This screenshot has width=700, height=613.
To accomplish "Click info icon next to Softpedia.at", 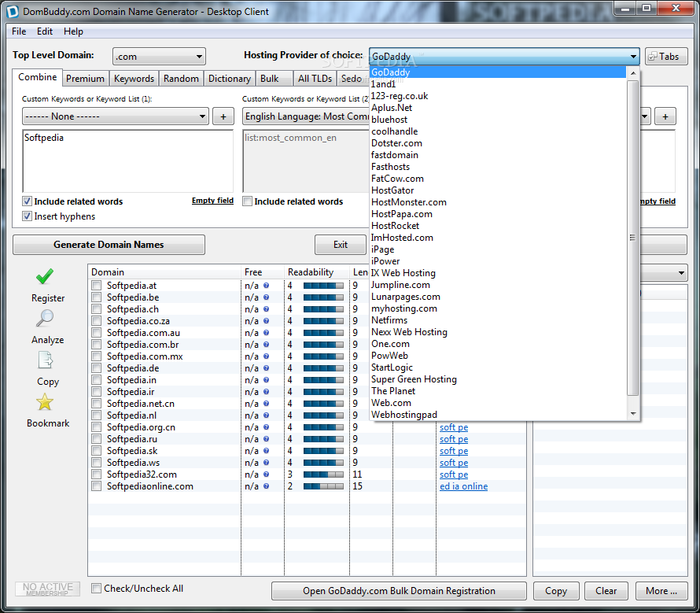I will pos(266,286).
